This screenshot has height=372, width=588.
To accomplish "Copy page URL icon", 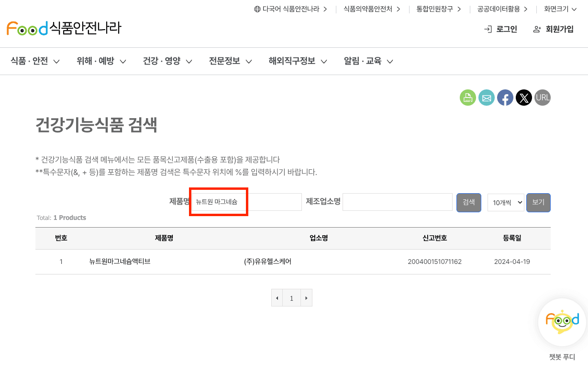I will click(543, 98).
